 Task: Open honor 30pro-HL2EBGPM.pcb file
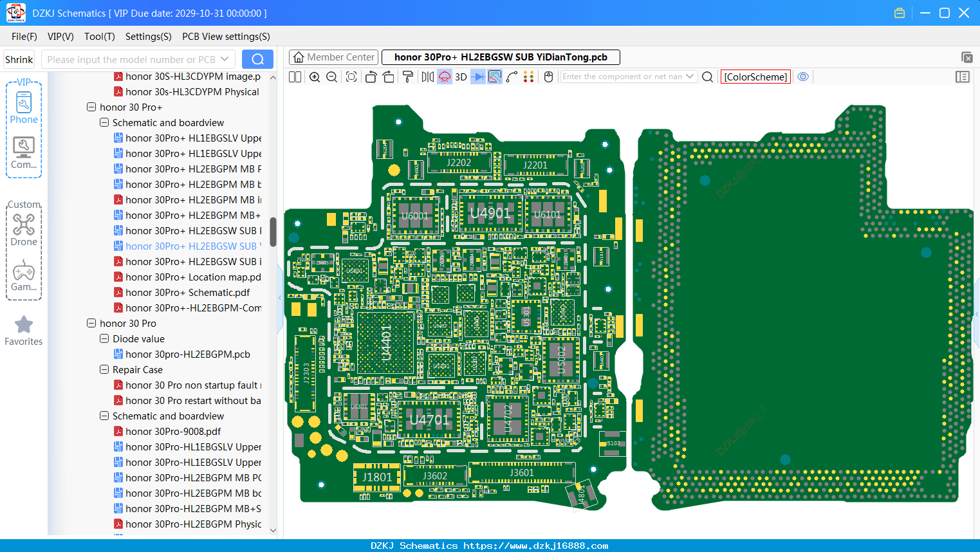[x=182, y=354]
